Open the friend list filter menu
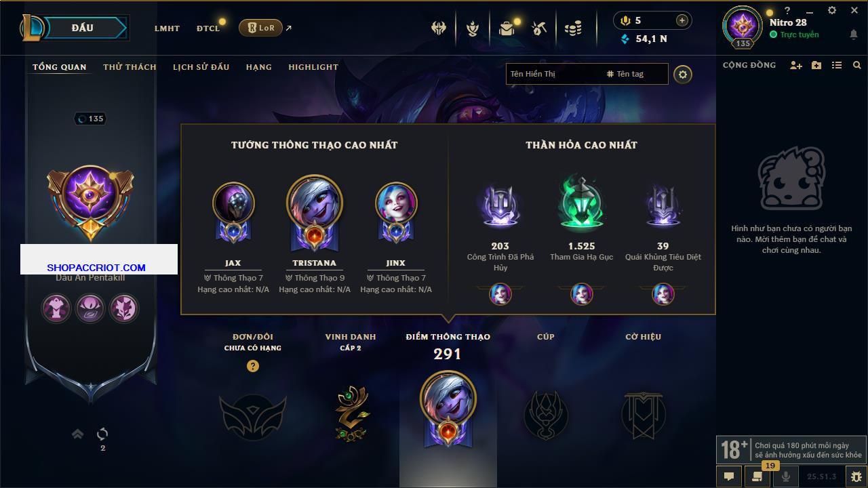The width and height of the screenshot is (868, 488). [837, 65]
